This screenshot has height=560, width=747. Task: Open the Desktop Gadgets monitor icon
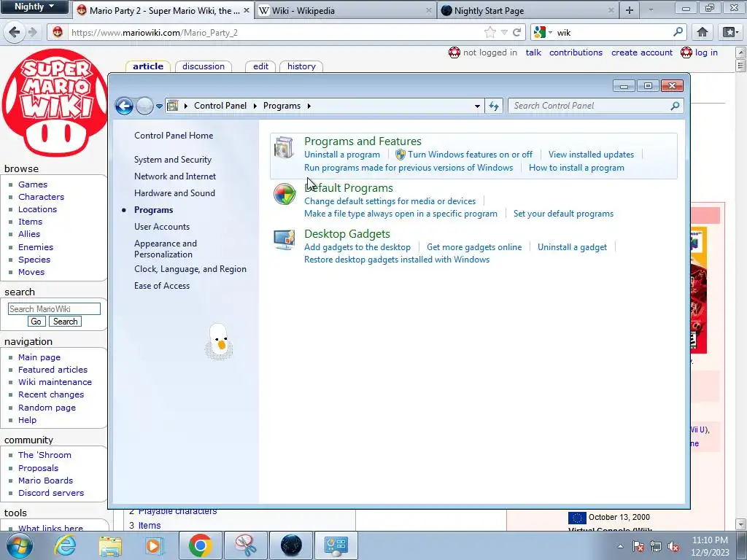[285, 239]
